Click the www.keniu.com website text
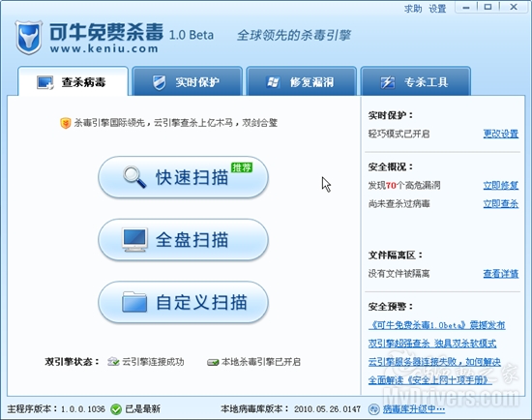Screen dimensions: 532x420 [x=104, y=49]
